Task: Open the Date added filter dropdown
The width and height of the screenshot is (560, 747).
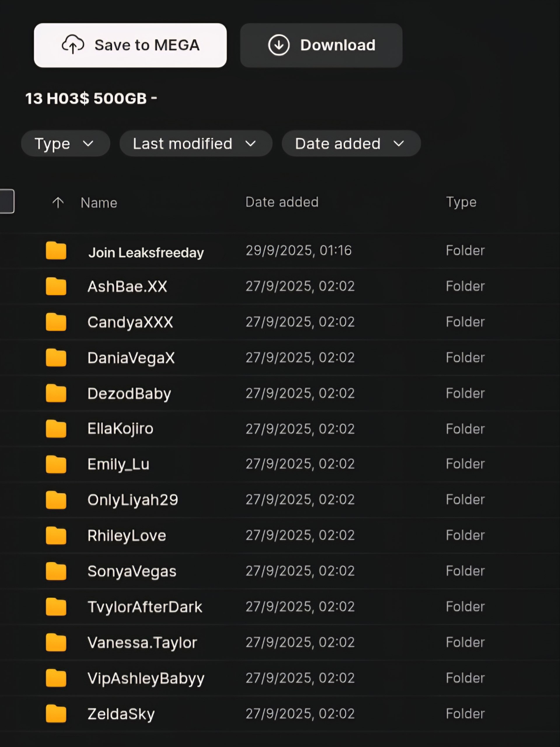Action: click(351, 144)
